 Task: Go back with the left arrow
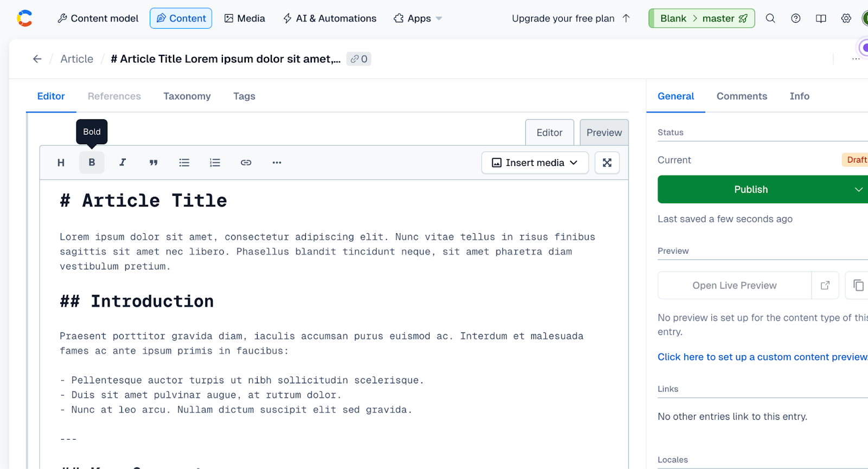37,59
